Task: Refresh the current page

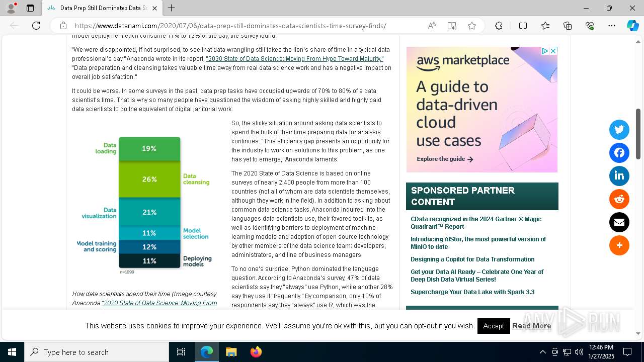Action: click(x=36, y=26)
